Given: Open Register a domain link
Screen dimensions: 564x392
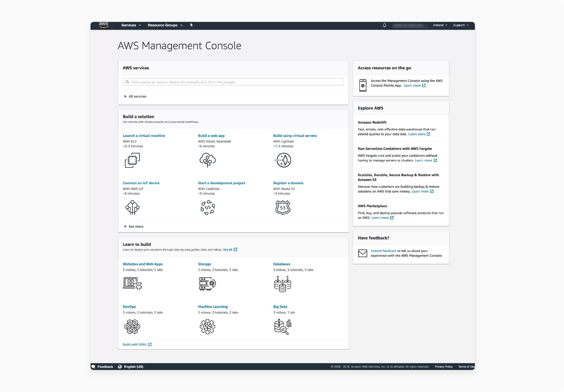Looking at the screenshot, I should [288, 183].
